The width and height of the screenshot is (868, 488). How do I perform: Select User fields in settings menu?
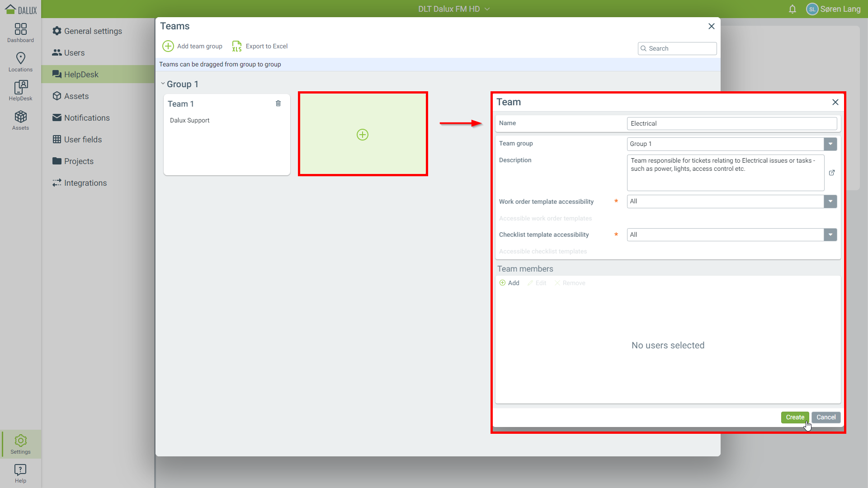[x=83, y=140]
